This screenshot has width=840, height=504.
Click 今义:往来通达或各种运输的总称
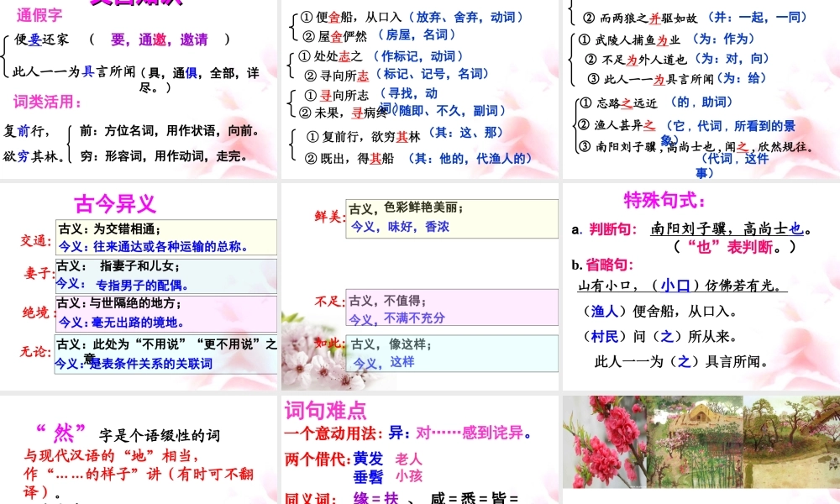point(153,246)
